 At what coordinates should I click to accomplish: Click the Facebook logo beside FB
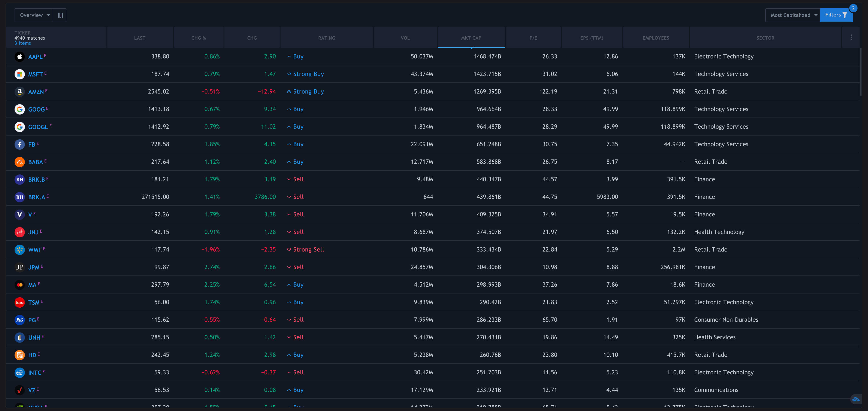19,144
